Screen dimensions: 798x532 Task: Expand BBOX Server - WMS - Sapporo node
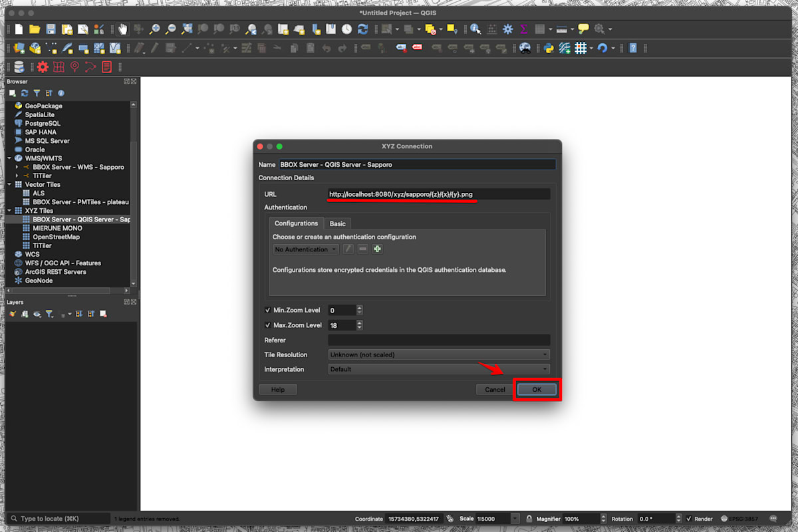(x=17, y=167)
